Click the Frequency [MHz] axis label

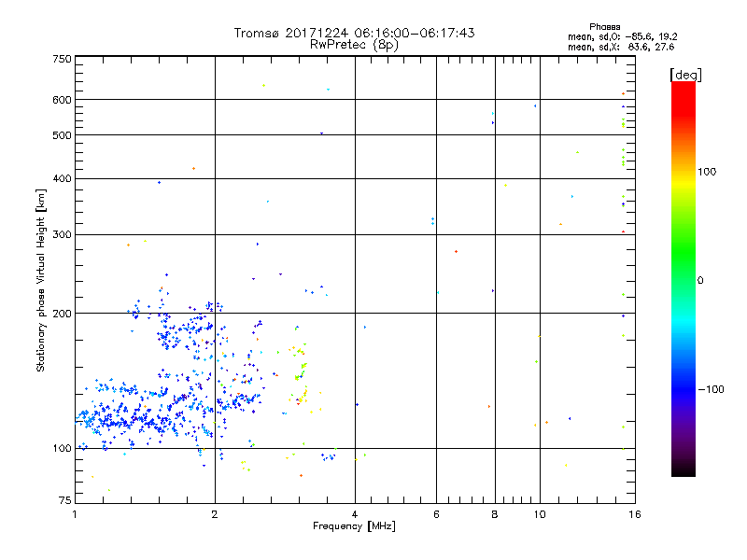click(x=354, y=526)
